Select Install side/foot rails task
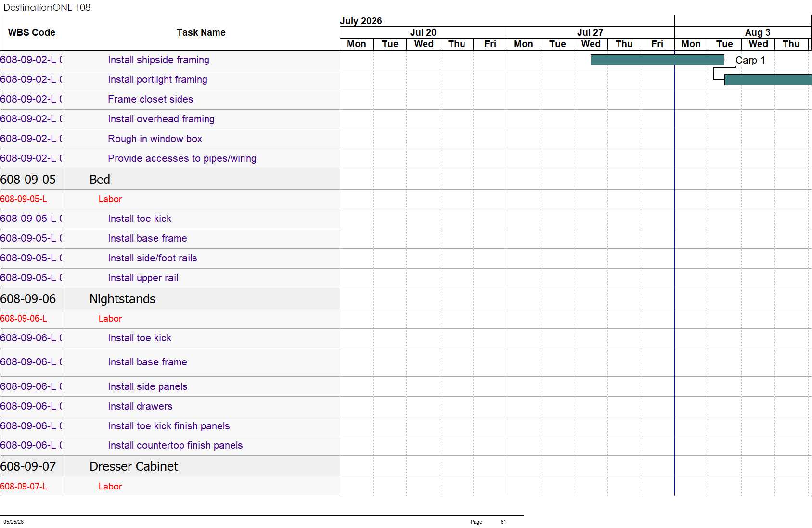Image resolution: width=812 pixels, height=528 pixels. pos(152,258)
